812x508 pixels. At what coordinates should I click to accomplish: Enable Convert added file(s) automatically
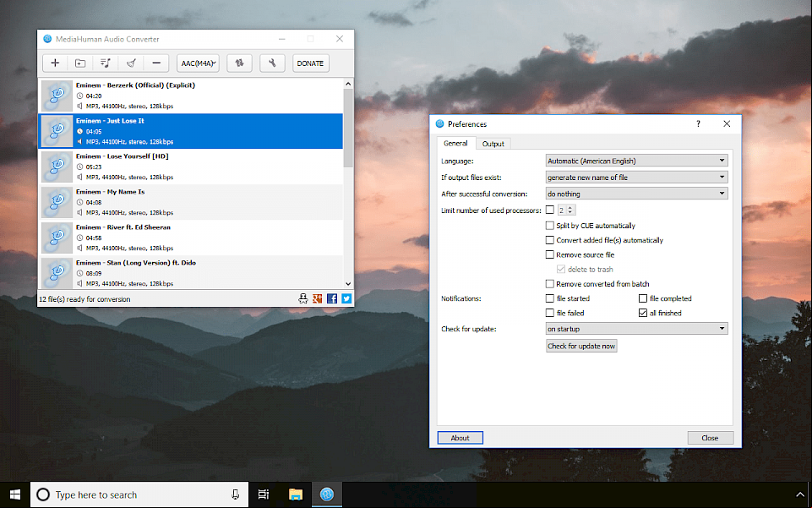pos(550,240)
